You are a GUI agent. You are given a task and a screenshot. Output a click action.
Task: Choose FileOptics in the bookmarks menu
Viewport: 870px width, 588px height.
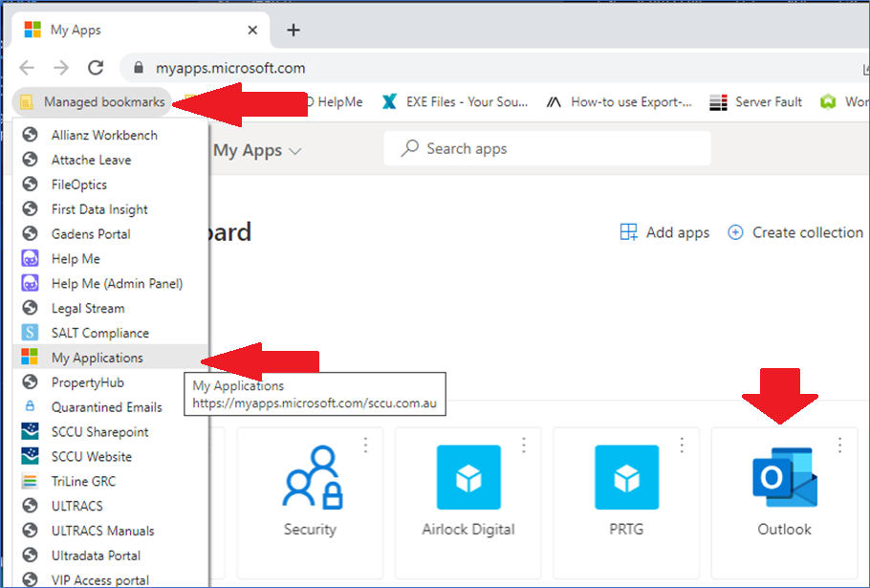110,185
